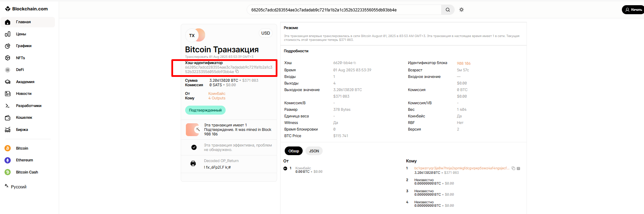Open block 908 106 link
Viewport: 644px width, 214px height.
tap(464, 63)
